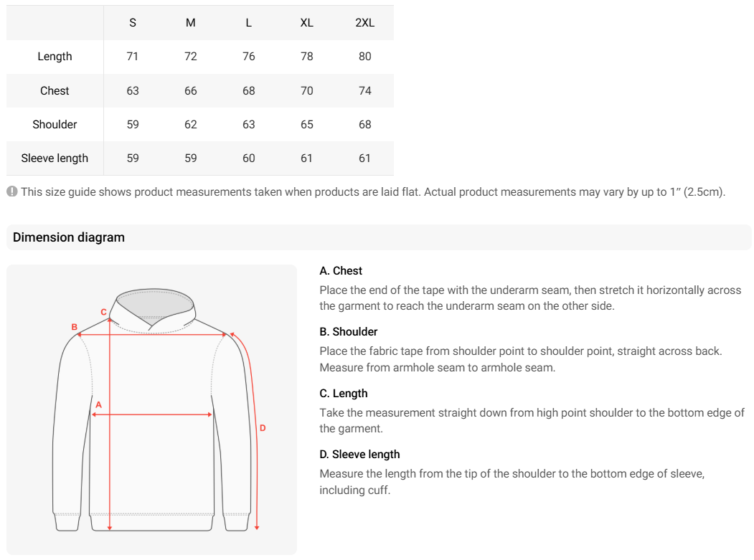Screen dimensions: 754x560
Task: Select the XL size column header
Action: [x=307, y=22]
